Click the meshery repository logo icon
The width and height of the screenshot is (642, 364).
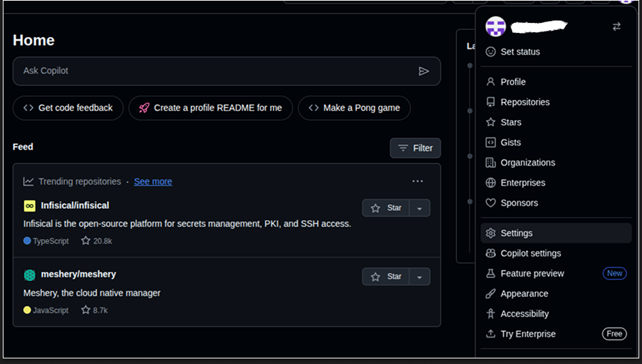(x=29, y=275)
